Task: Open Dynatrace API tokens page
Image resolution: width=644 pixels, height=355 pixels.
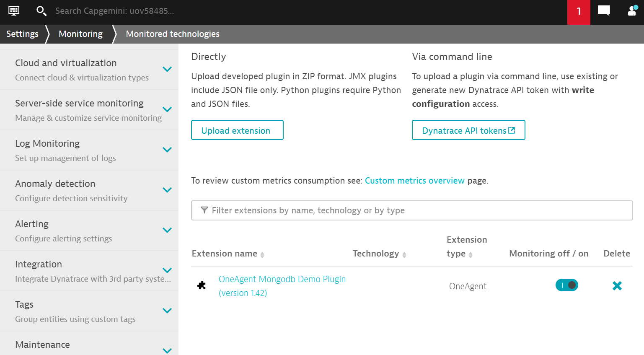Action: [x=468, y=130]
